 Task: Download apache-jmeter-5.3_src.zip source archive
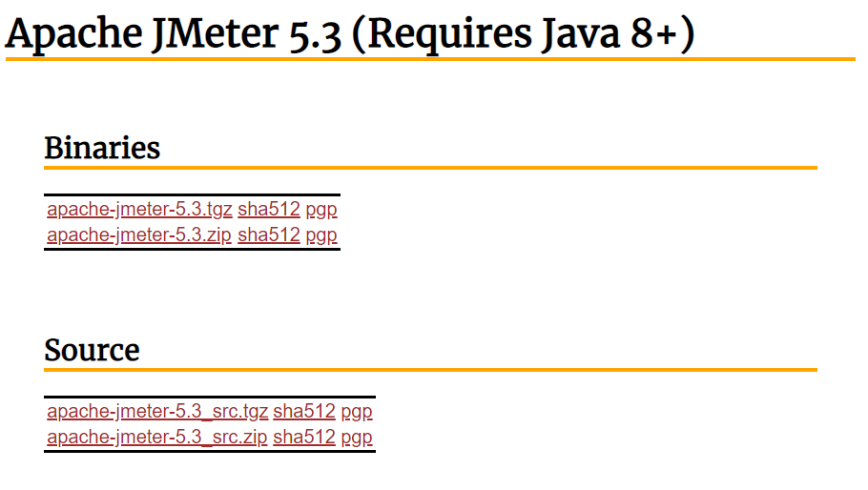point(157,437)
